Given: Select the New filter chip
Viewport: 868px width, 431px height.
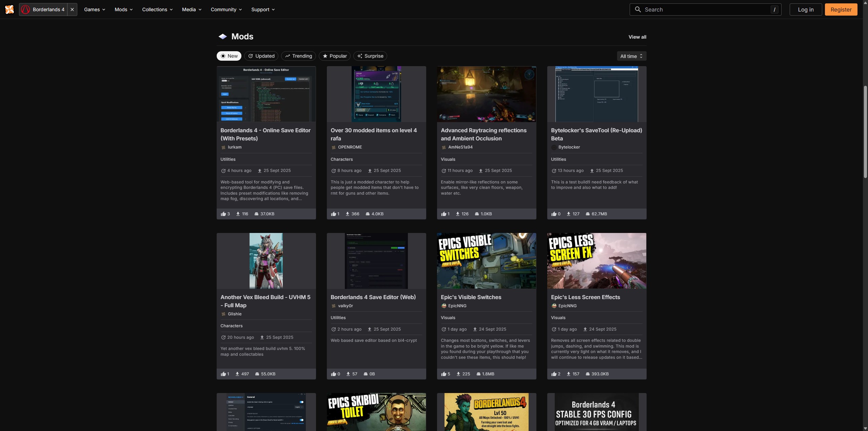Looking at the screenshot, I should click(x=229, y=56).
